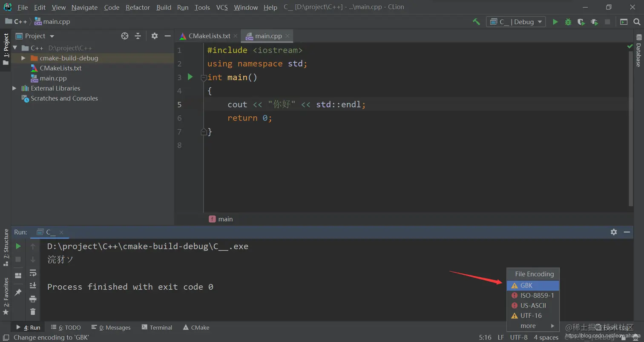The width and height of the screenshot is (644, 342).
Task: Move up the stack trace arrow
Action: point(33,246)
